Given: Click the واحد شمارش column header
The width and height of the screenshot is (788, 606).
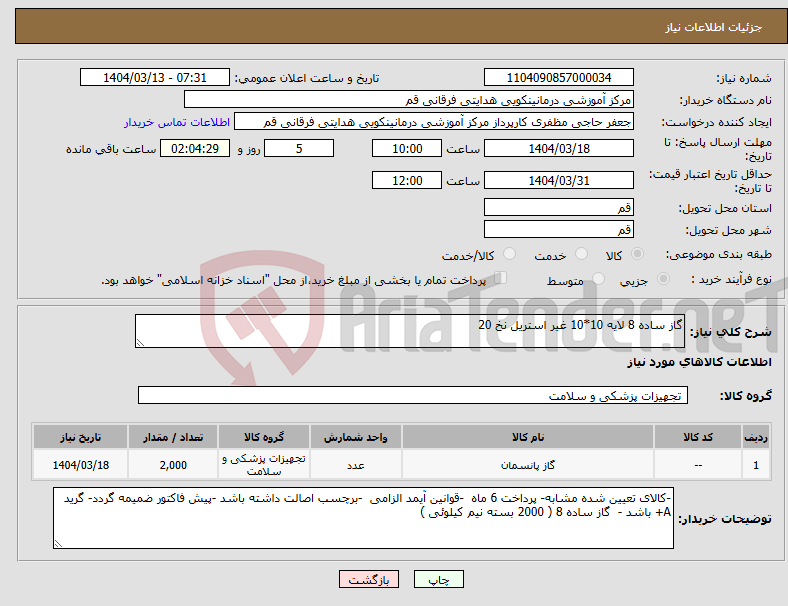Looking at the screenshot, I should pyautogui.click(x=356, y=437).
